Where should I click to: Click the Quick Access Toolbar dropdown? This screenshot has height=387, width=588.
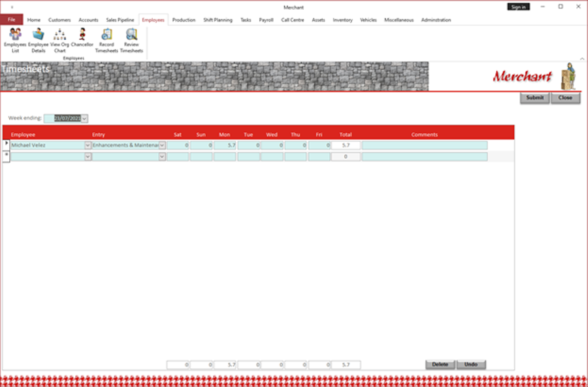point(12,7)
